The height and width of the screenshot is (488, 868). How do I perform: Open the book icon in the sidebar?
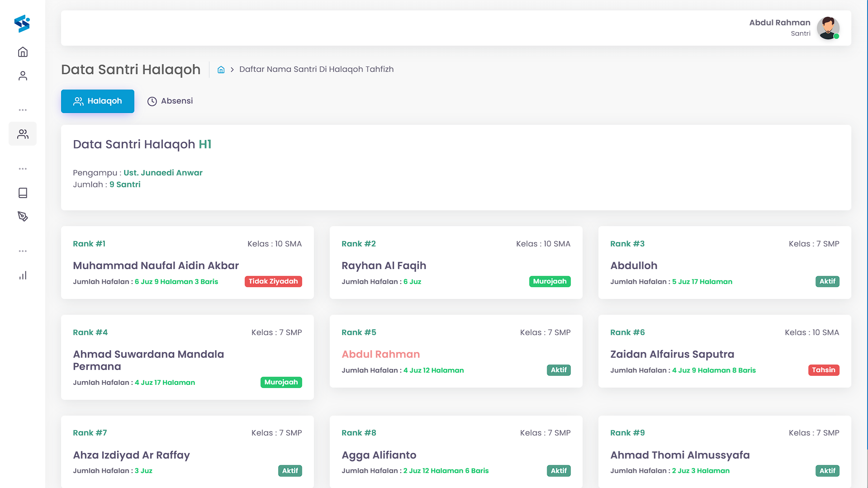[23, 193]
